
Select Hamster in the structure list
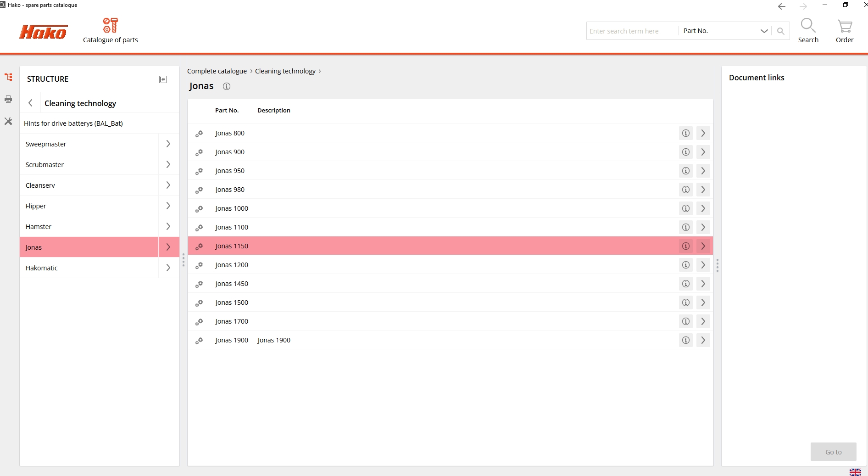[89, 226]
